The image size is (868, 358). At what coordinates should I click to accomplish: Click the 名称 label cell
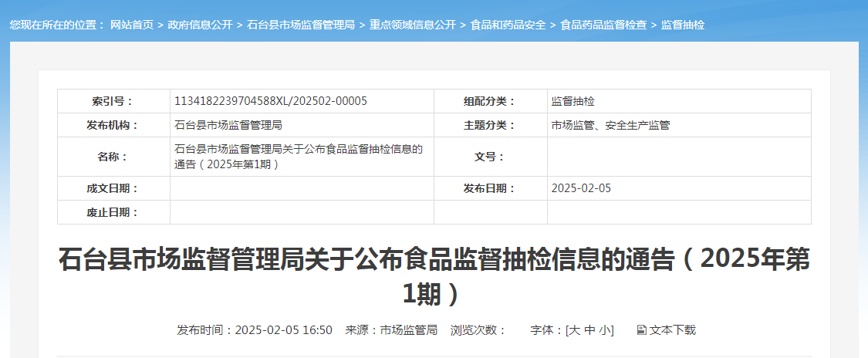pyautogui.click(x=113, y=157)
